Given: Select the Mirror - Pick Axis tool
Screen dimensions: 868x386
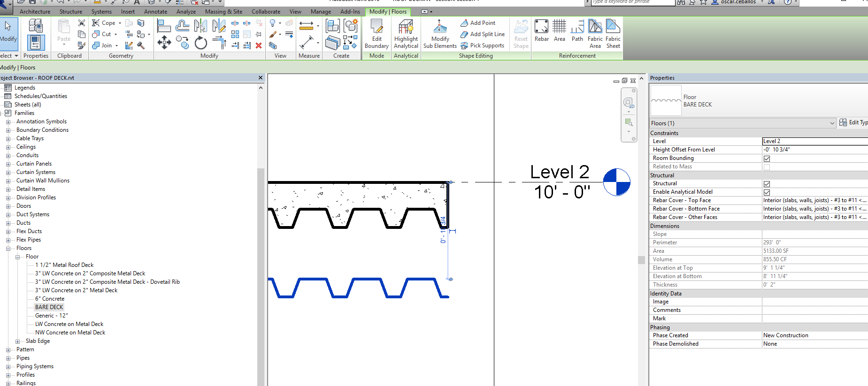Looking at the screenshot, I should pyautogui.click(x=200, y=26).
